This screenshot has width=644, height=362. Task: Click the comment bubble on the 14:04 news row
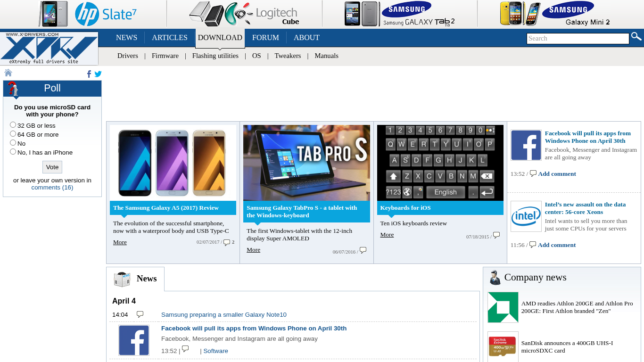click(x=140, y=314)
